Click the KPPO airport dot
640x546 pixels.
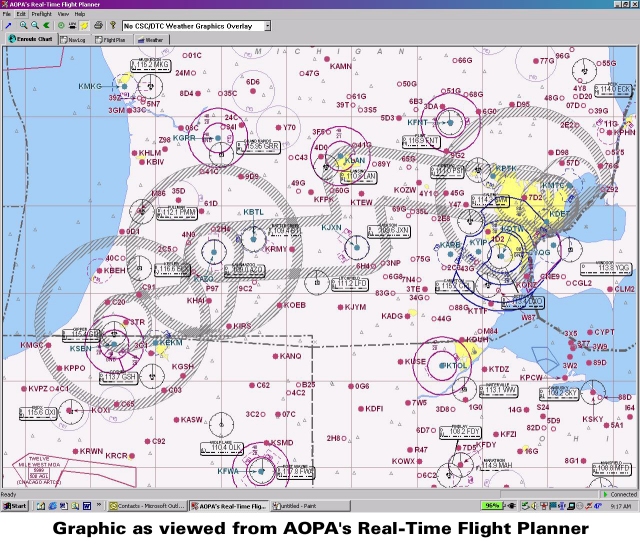[60, 368]
